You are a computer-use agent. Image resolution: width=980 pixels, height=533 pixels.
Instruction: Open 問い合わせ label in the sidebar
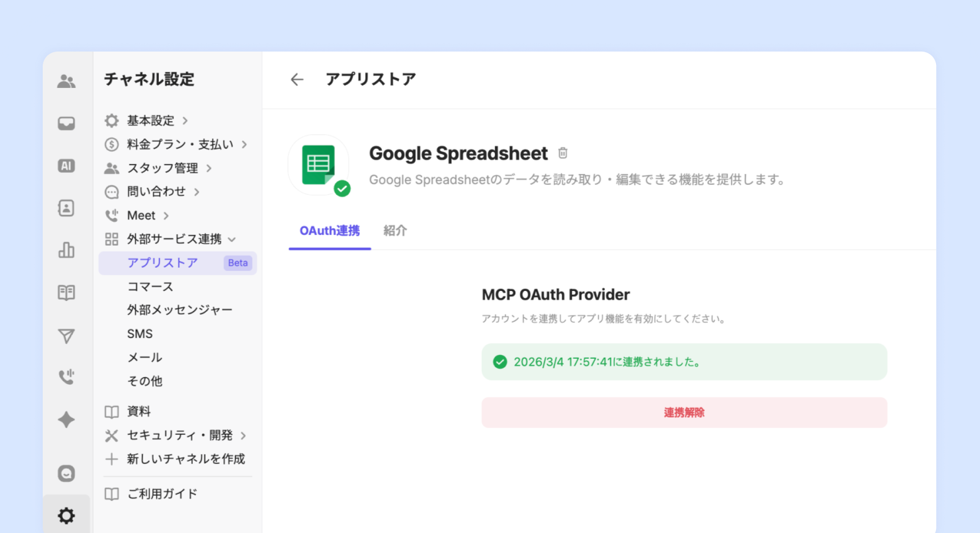click(156, 192)
